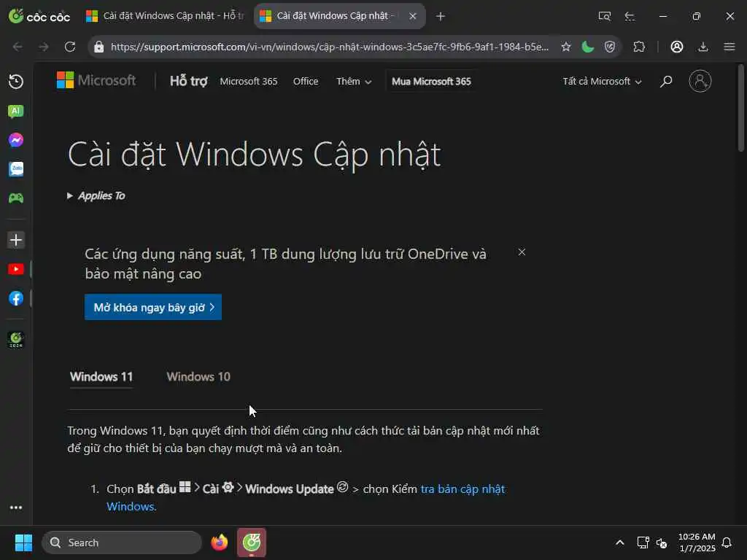Click Mở khóa ngay bây giờ button
747x560 pixels.
tap(153, 307)
